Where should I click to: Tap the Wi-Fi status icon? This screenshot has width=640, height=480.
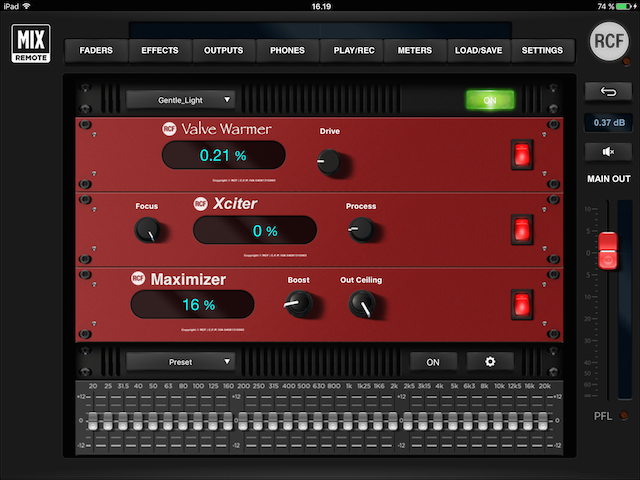[26, 6]
